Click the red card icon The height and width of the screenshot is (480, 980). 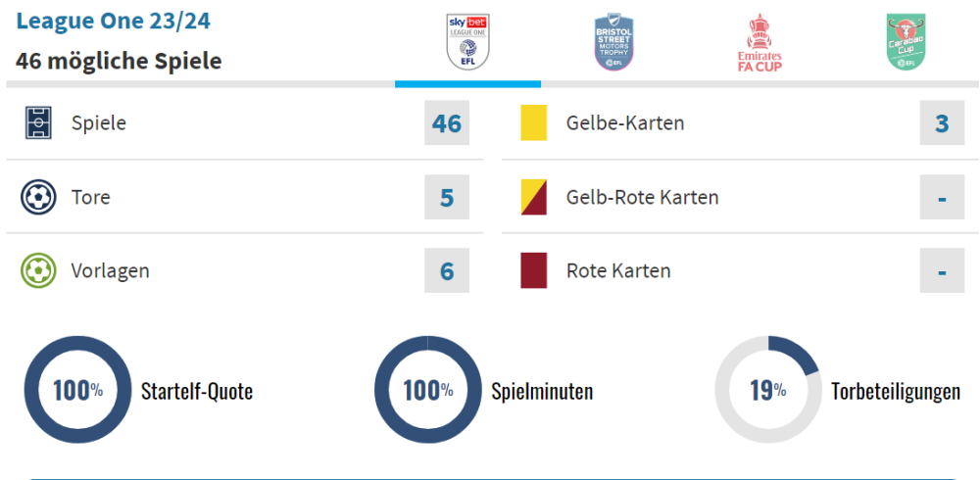pyautogui.click(x=534, y=270)
